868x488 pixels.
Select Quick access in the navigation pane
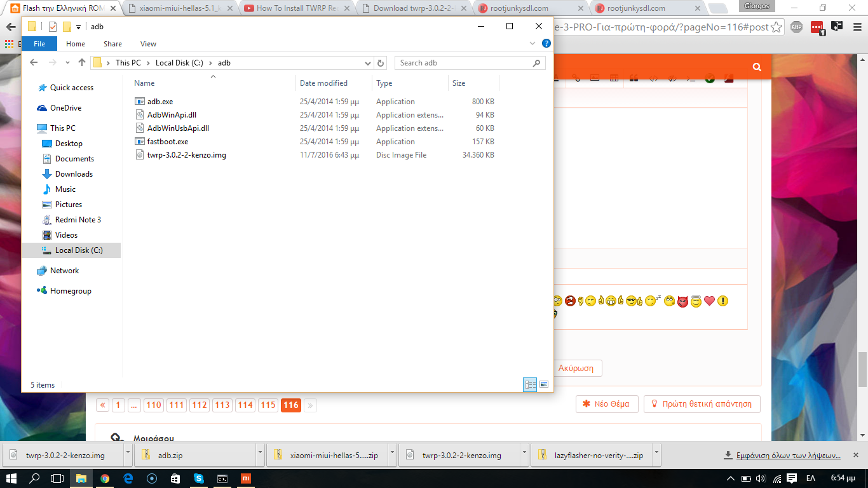(x=72, y=88)
